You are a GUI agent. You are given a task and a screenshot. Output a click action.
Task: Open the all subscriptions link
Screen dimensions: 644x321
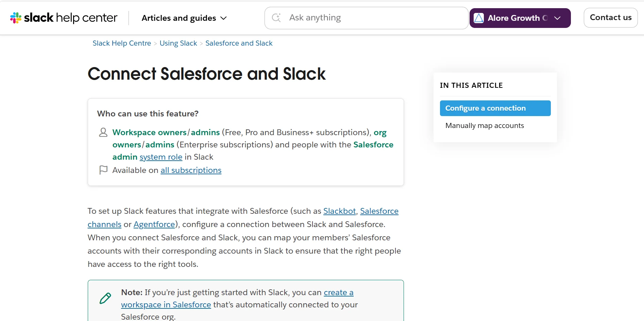point(191,170)
